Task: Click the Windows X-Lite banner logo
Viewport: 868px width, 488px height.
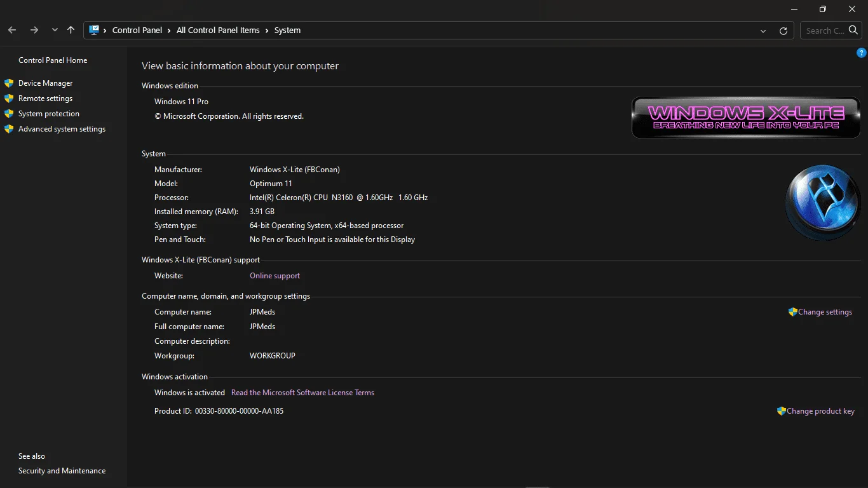Action: tap(746, 118)
